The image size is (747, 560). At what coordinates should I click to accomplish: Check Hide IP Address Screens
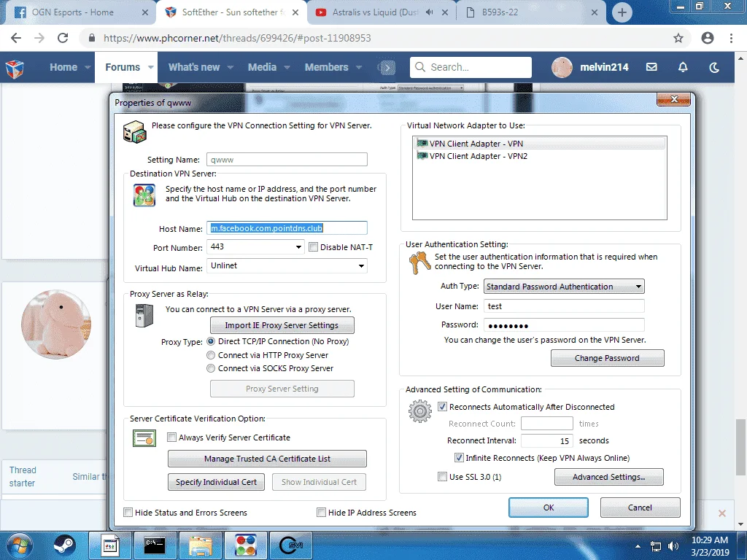(321, 513)
